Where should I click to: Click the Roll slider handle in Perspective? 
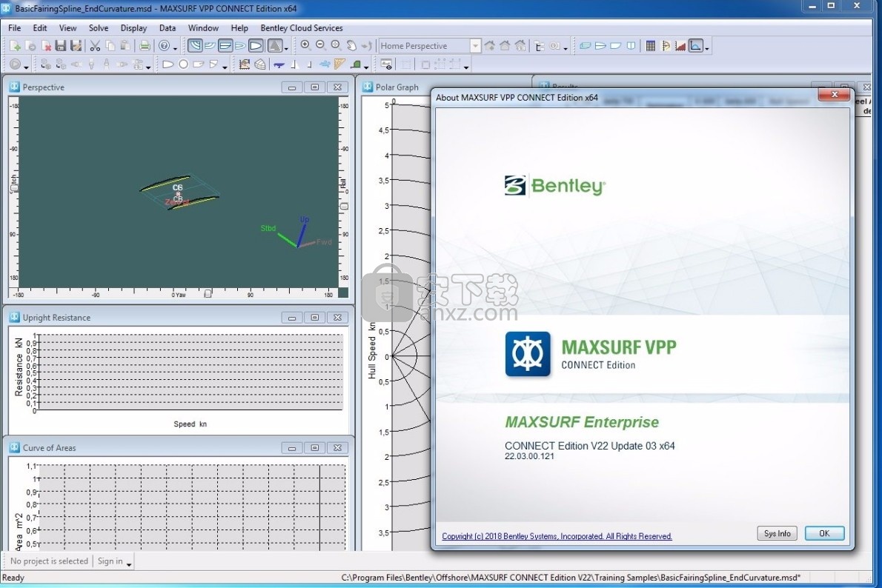click(344, 207)
